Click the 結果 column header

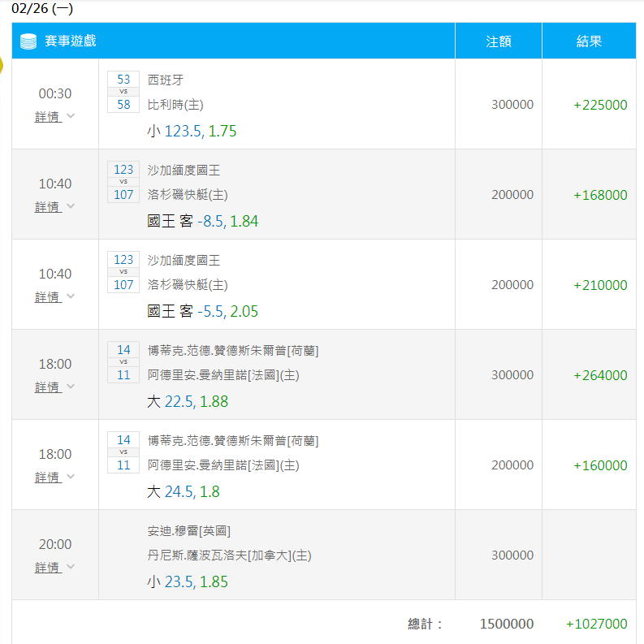589,41
